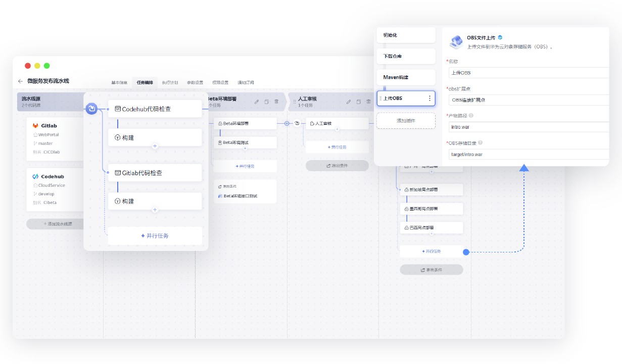Click 准出条件 button in 人工审核 stage

[x=337, y=166]
